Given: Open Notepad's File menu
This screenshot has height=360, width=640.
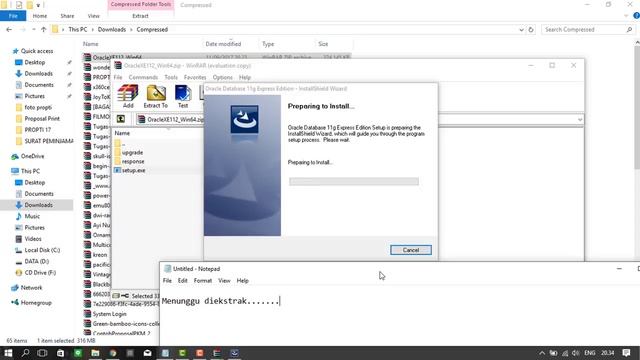Looking at the screenshot, I should tap(167, 280).
